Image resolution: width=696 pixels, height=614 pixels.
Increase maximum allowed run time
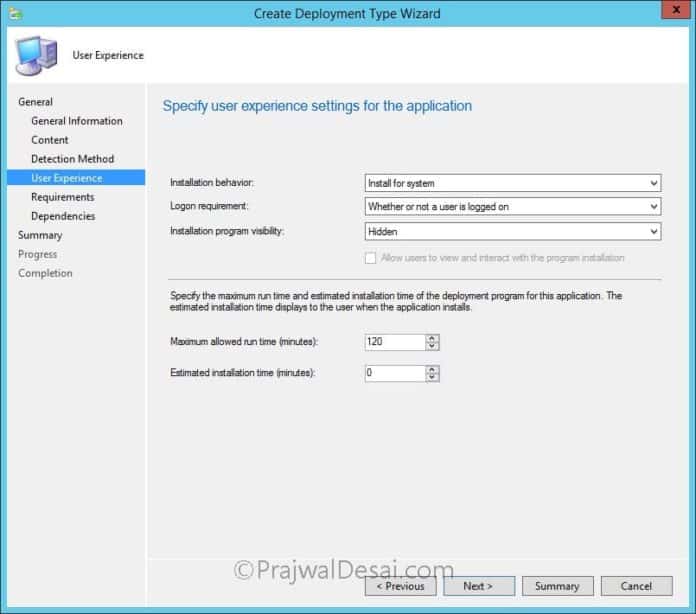pyautogui.click(x=432, y=338)
